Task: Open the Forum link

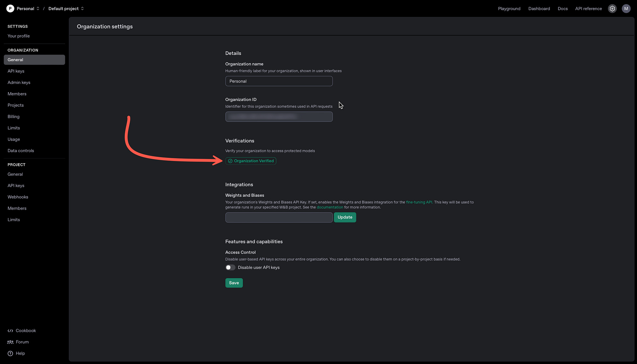Action: 22,342
